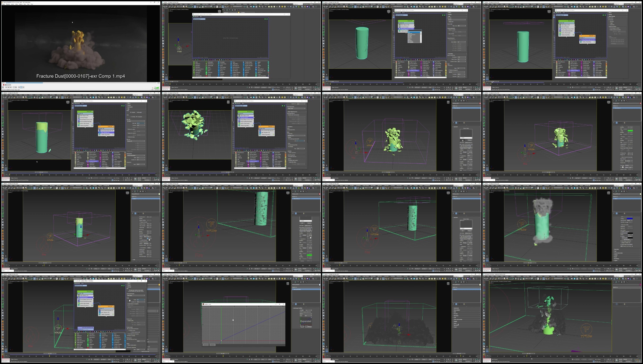The height and width of the screenshot is (364, 643).
Task: Toggle the Display hull checkbox
Action: pos(449,22)
